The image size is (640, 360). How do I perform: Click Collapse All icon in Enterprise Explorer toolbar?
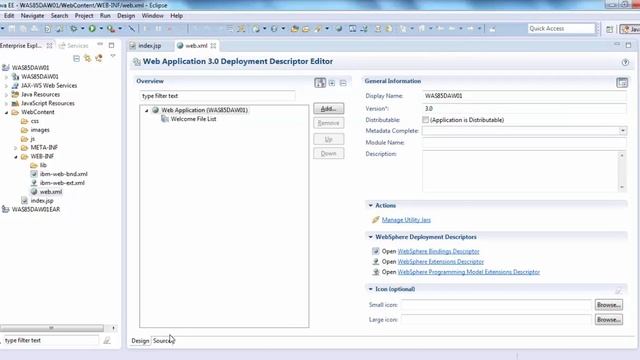tap(76, 59)
